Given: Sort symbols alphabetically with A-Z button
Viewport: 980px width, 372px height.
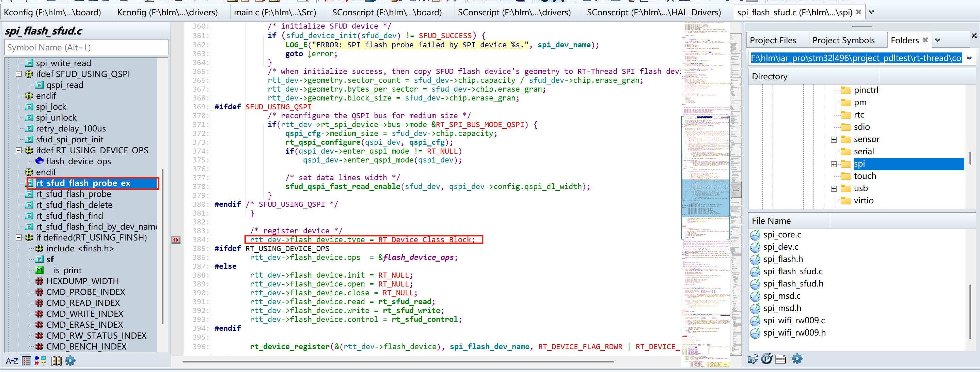Looking at the screenshot, I should click(x=12, y=360).
